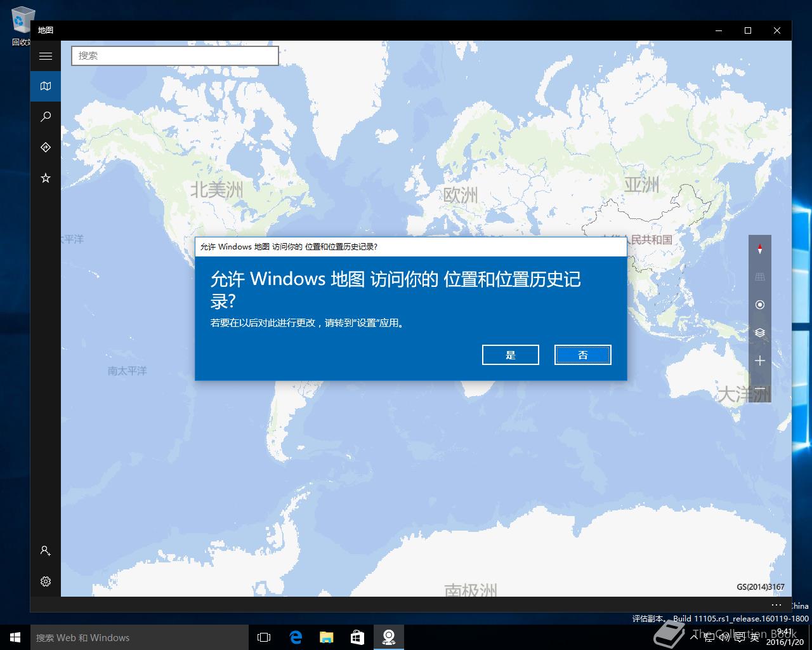Click the 北美洲 map label
Screen dimensions: 812x650
pyautogui.click(x=217, y=189)
